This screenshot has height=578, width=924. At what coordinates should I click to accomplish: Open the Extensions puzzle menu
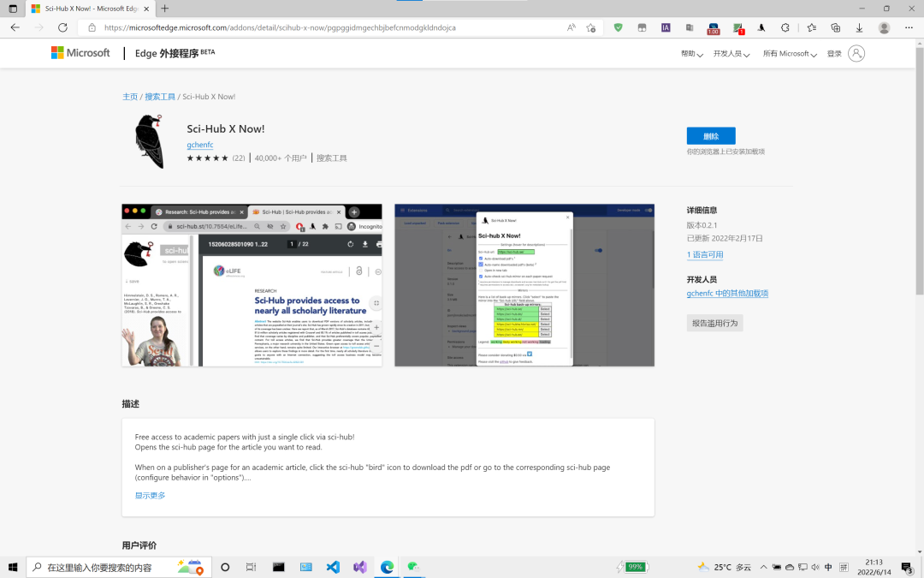pyautogui.click(x=785, y=27)
